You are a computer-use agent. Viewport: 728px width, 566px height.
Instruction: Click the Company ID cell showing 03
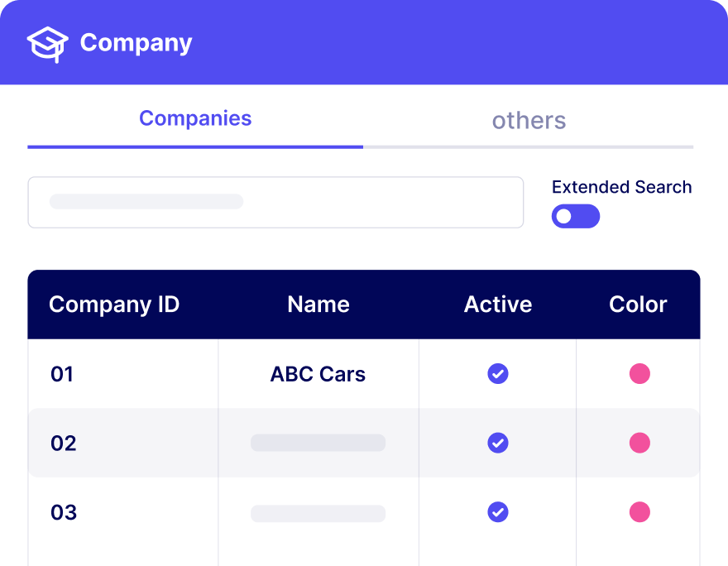tap(61, 512)
